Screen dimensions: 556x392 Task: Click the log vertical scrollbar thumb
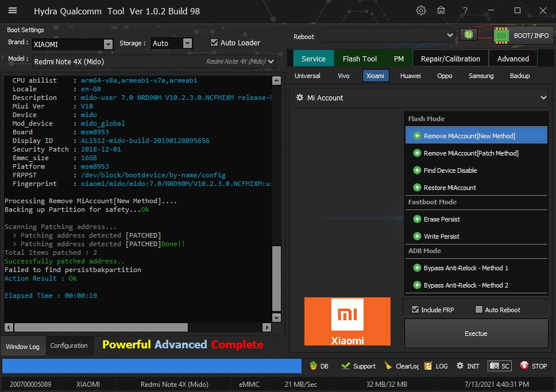pyautogui.click(x=276, y=278)
